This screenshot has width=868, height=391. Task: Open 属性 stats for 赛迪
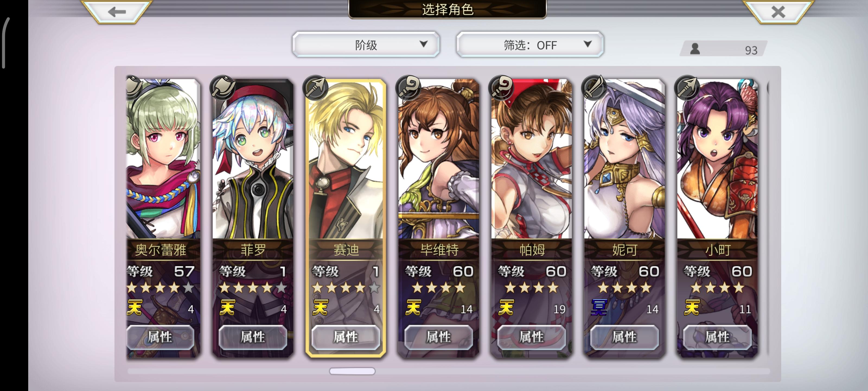point(346,337)
